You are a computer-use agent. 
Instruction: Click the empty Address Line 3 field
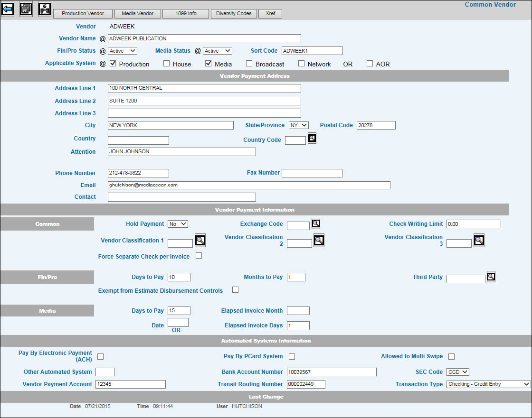click(204, 113)
